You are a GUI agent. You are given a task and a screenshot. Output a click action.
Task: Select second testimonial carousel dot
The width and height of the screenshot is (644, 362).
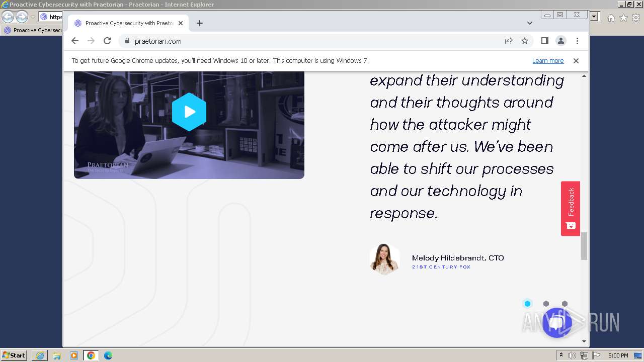click(x=546, y=304)
